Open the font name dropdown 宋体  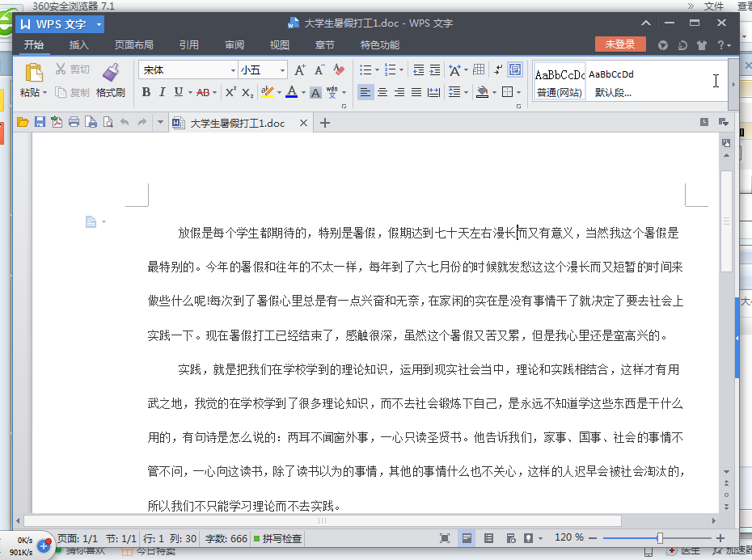(x=233, y=70)
